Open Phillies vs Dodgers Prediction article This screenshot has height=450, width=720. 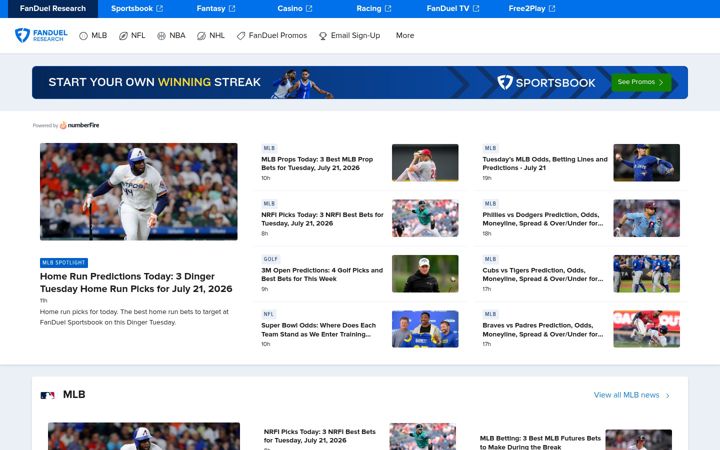click(x=543, y=219)
